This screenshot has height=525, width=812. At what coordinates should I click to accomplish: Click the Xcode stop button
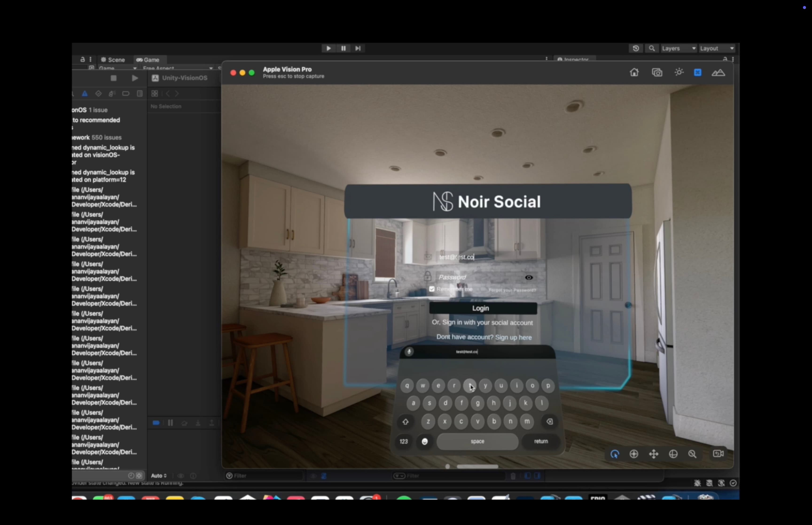[113, 78]
